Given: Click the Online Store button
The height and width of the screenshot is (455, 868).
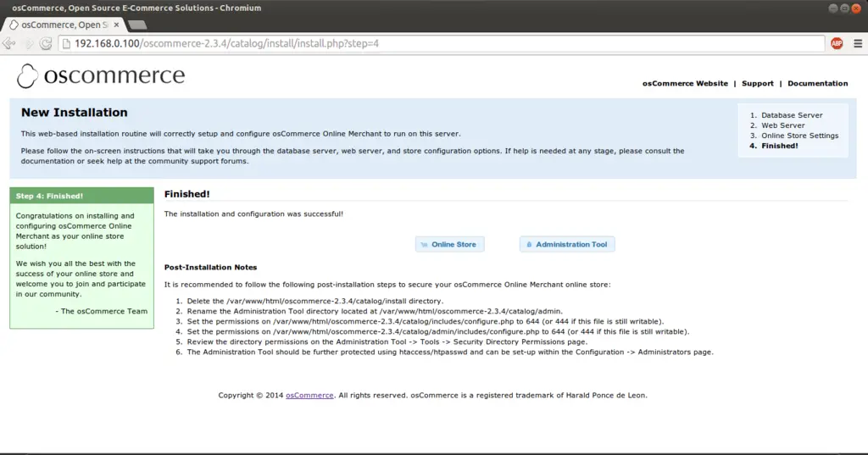Looking at the screenshot, I should 449,244.
